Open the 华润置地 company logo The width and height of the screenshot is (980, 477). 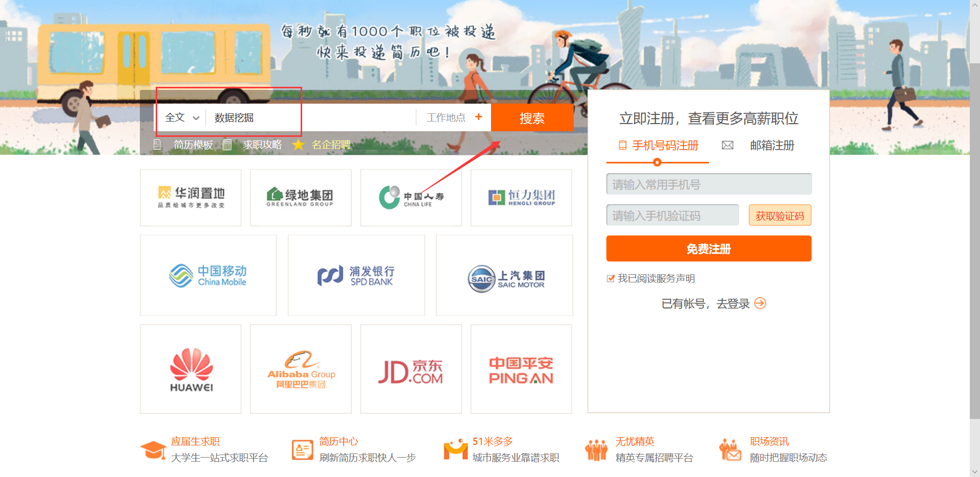tap(190, 198)
